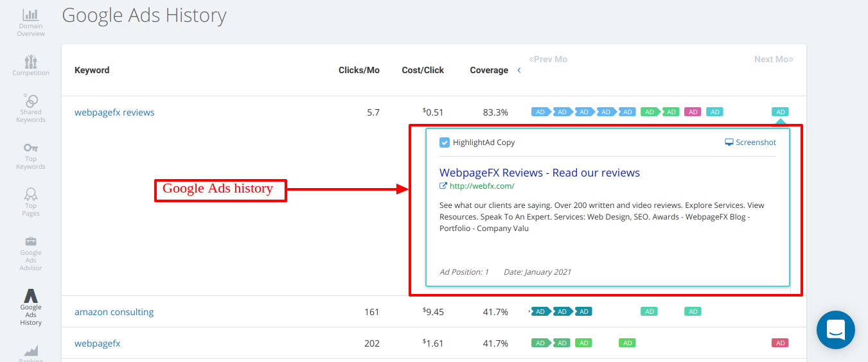Open the external link icon beside webfx.com URL
The image size is (868, 362).
point(443,186)
